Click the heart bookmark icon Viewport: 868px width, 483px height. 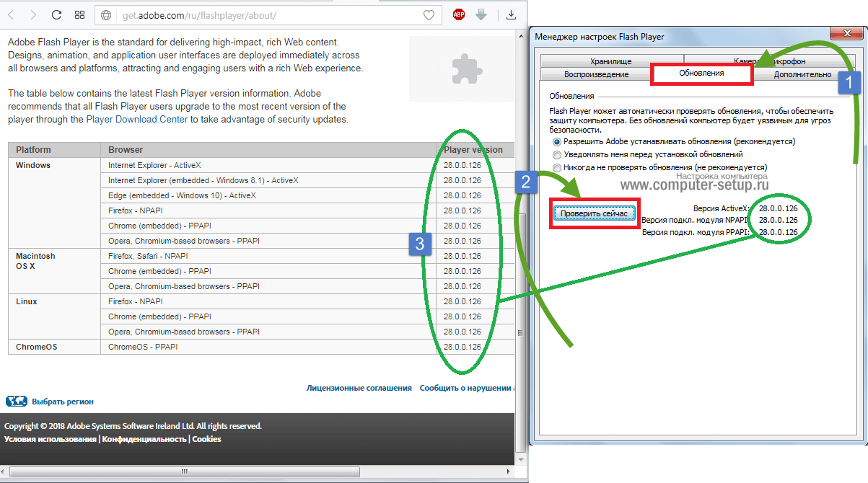[x=429, y=15]
